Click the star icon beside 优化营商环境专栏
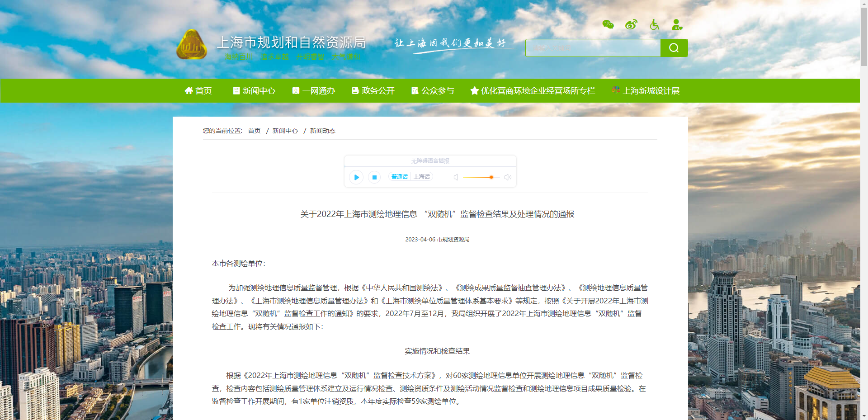 coord(474,90)
